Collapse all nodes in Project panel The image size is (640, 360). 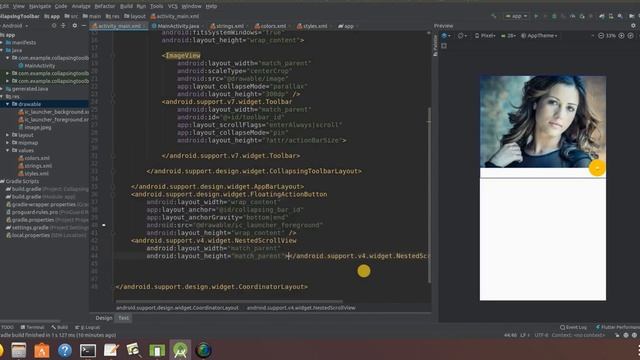(x=63, y=26)
